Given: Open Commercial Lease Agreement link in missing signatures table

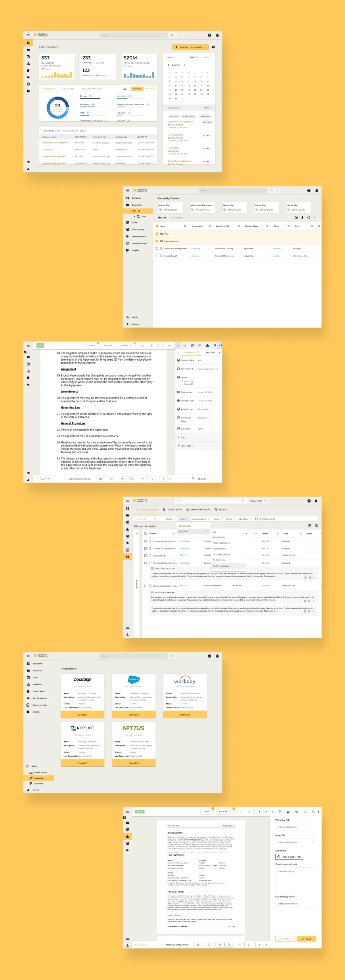Looking at the screenshot, I should (55, 143).
